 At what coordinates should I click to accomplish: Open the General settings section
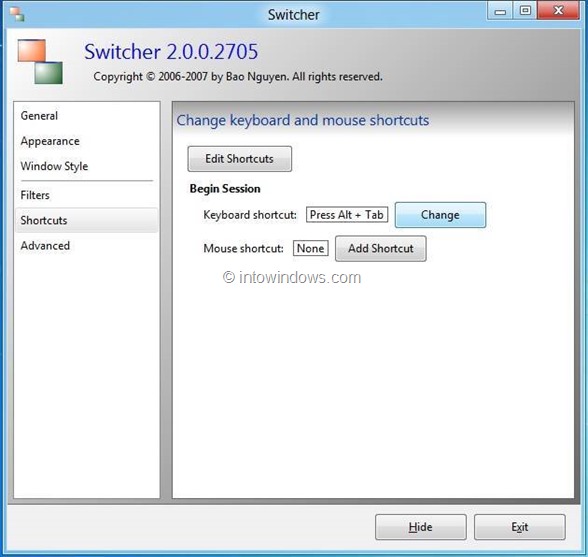tap(86, 116)
